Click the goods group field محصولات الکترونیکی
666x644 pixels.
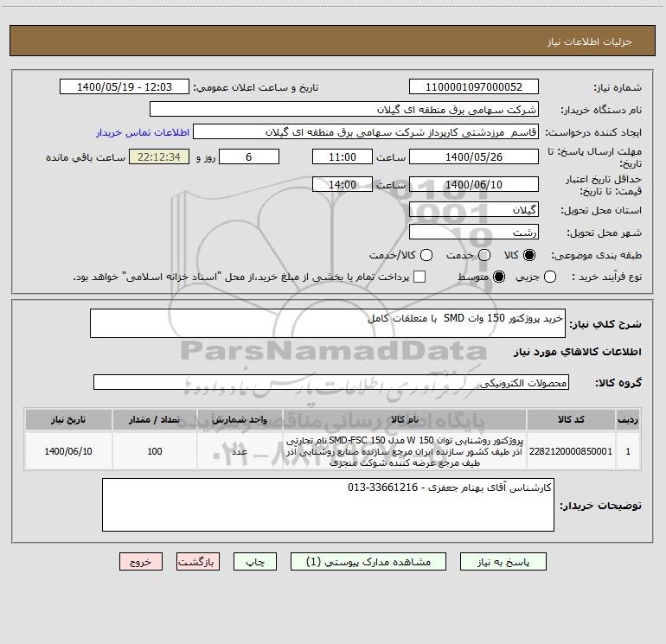click(331, 382)
